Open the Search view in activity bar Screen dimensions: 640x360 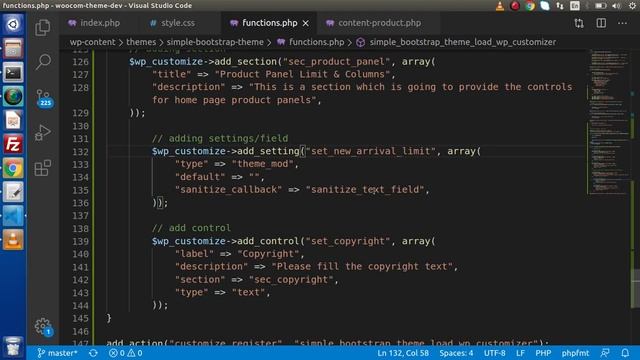pyautogui.click(x=43, y=62)
